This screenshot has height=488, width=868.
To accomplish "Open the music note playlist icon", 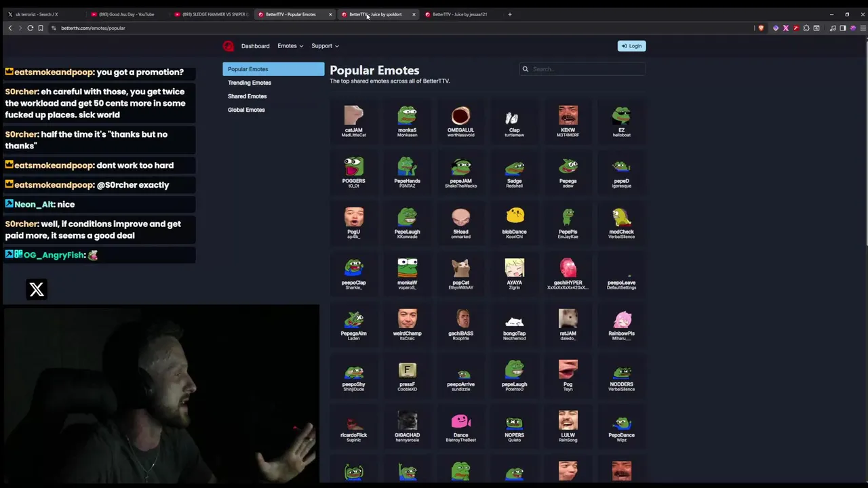I will coord(833,28).
